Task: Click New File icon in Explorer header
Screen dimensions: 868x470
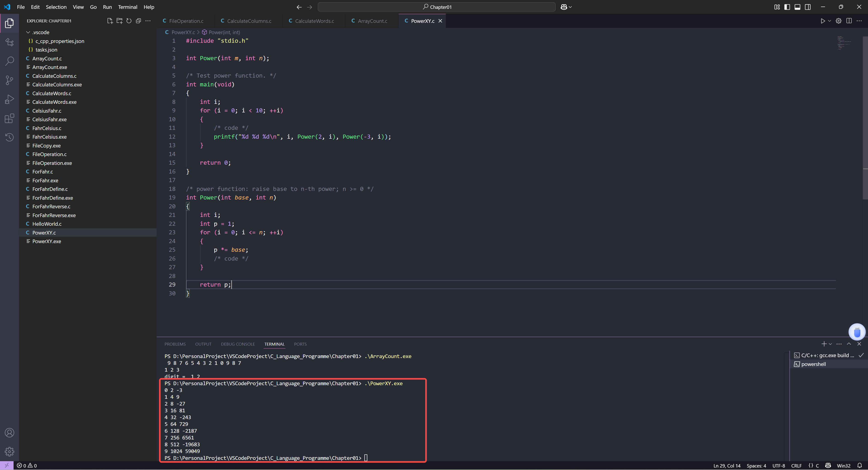Action: click(109, 21)
